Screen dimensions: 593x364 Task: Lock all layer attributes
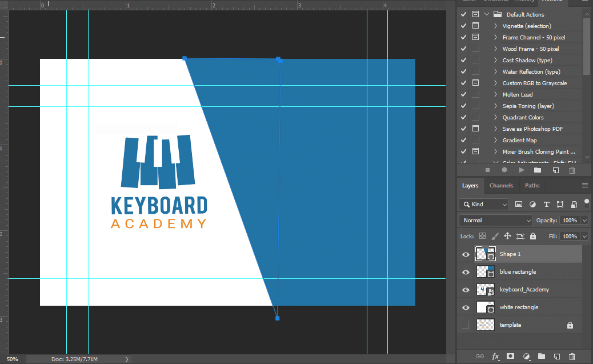(533, 236)
